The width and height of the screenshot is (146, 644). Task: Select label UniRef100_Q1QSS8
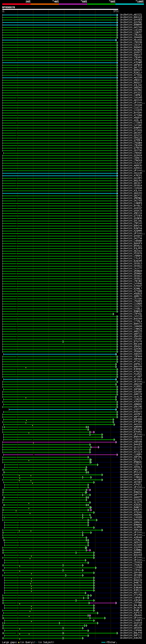[x=131, y=623]
